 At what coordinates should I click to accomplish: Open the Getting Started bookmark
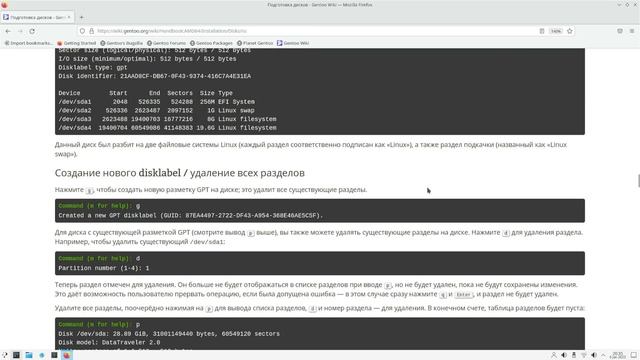(x=76, y=43)
